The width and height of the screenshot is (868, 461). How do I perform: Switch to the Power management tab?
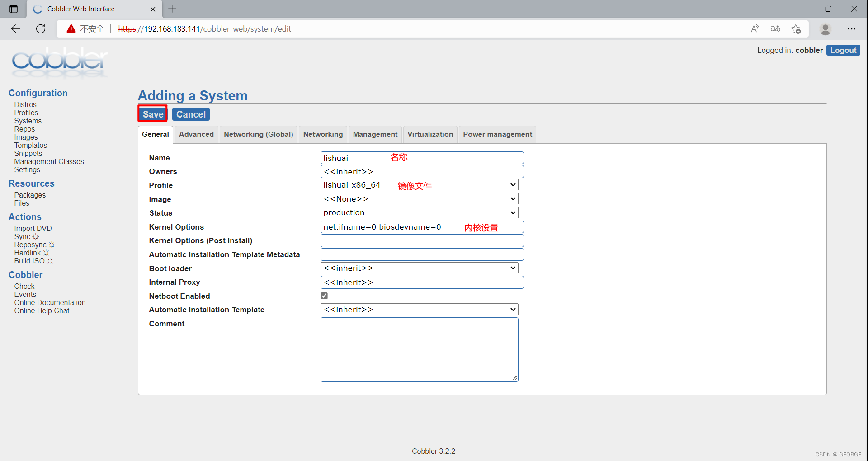pyautogui.click(x=497, y=135)
